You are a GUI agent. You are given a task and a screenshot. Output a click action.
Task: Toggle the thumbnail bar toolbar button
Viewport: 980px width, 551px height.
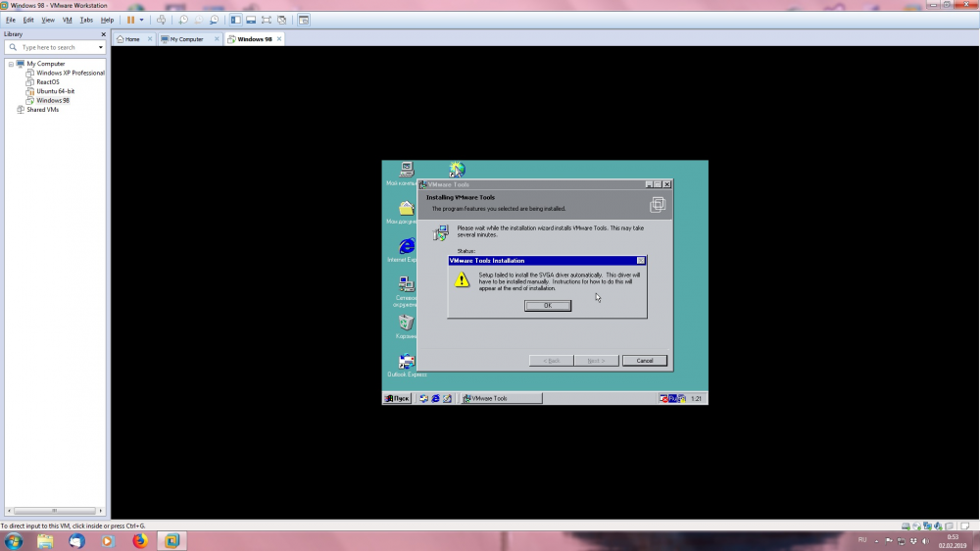[251, 20]
